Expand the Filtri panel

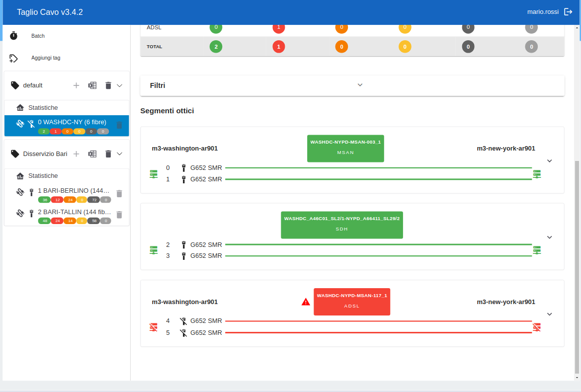(x=360, y=85)
